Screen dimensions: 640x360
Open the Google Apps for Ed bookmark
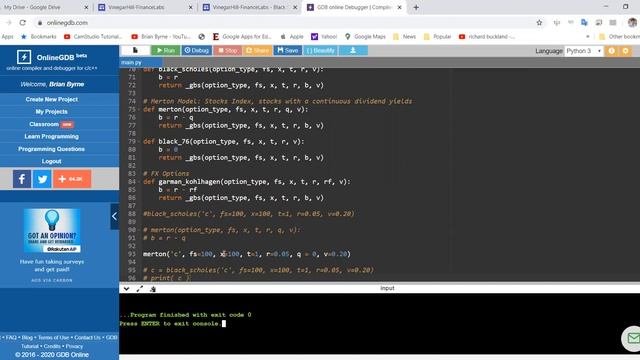pos(242,37)
